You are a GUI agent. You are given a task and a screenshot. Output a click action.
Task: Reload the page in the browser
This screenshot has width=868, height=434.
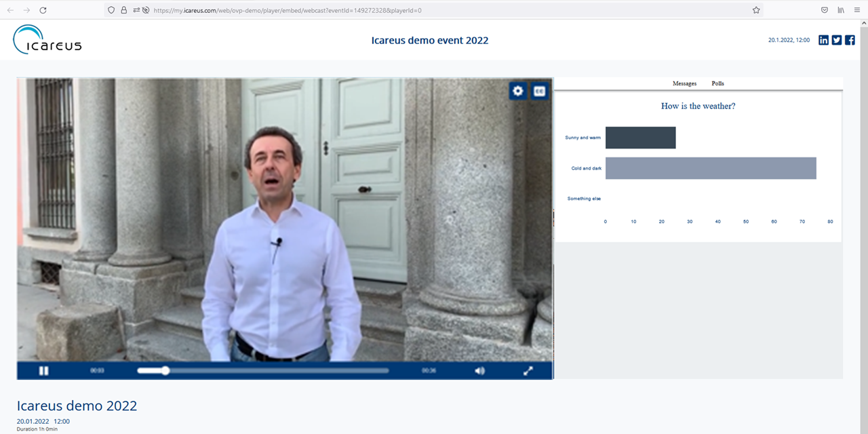click(43, 10)
